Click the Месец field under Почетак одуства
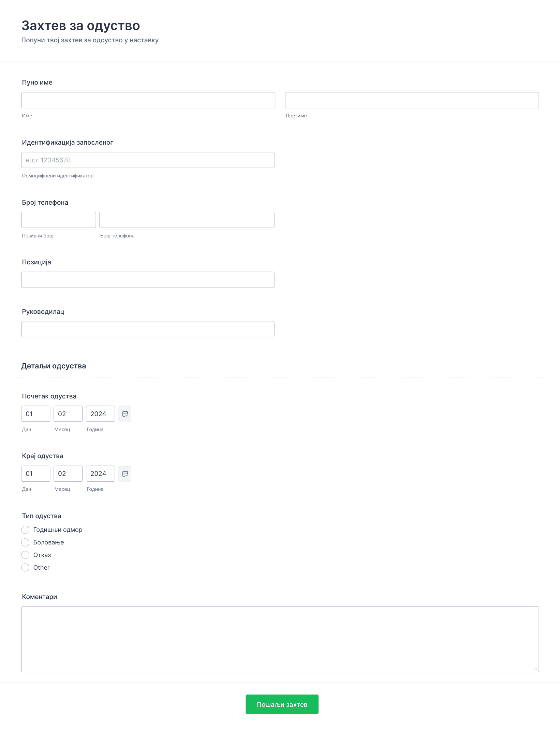The width and height of the screenshot is (560, 730). [68, 414]
